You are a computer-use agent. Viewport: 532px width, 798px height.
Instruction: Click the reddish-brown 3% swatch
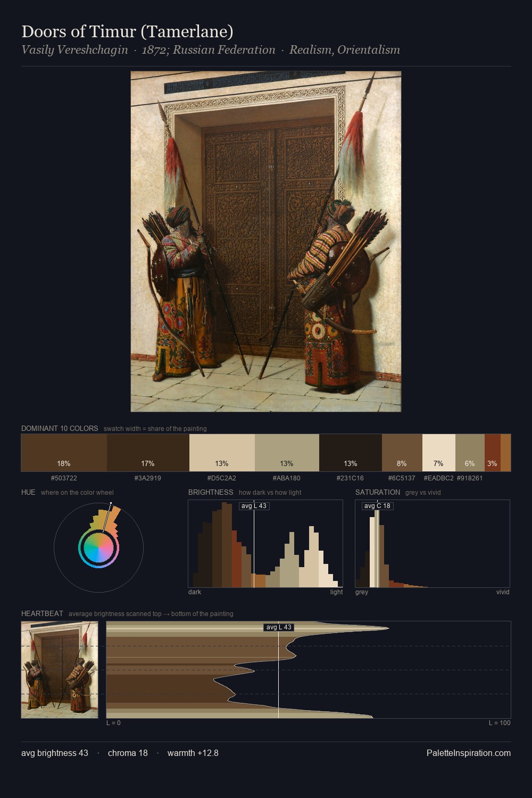point(493,453)
